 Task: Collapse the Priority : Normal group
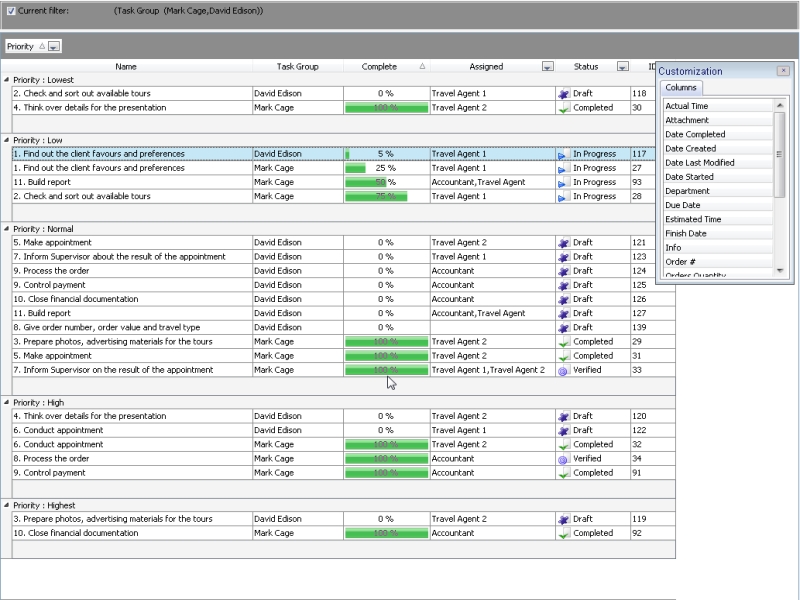point(6,229)
